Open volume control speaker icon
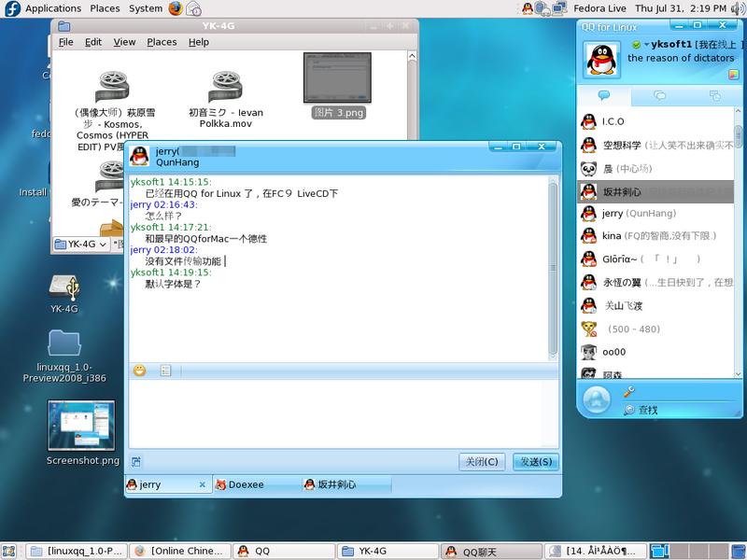Screen dimensions: 747x560 (738, 8)
